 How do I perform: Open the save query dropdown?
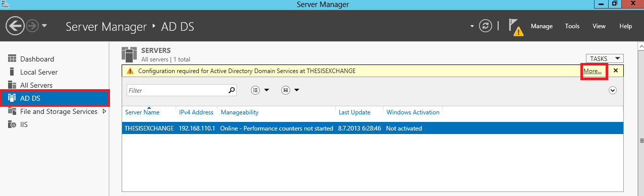tap(290, 90)
